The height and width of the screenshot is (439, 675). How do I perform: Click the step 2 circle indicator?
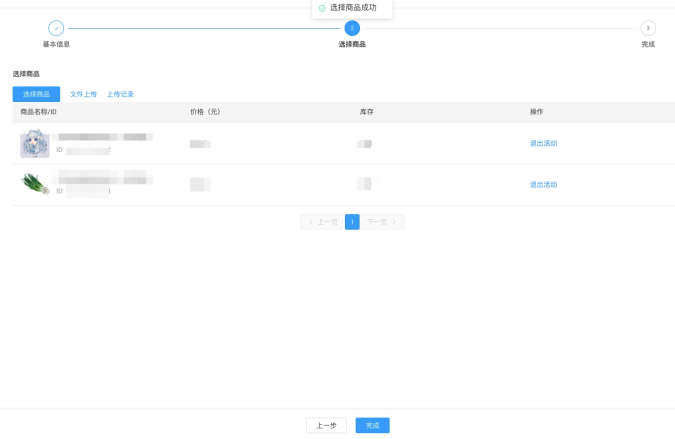tap(352, 28)
